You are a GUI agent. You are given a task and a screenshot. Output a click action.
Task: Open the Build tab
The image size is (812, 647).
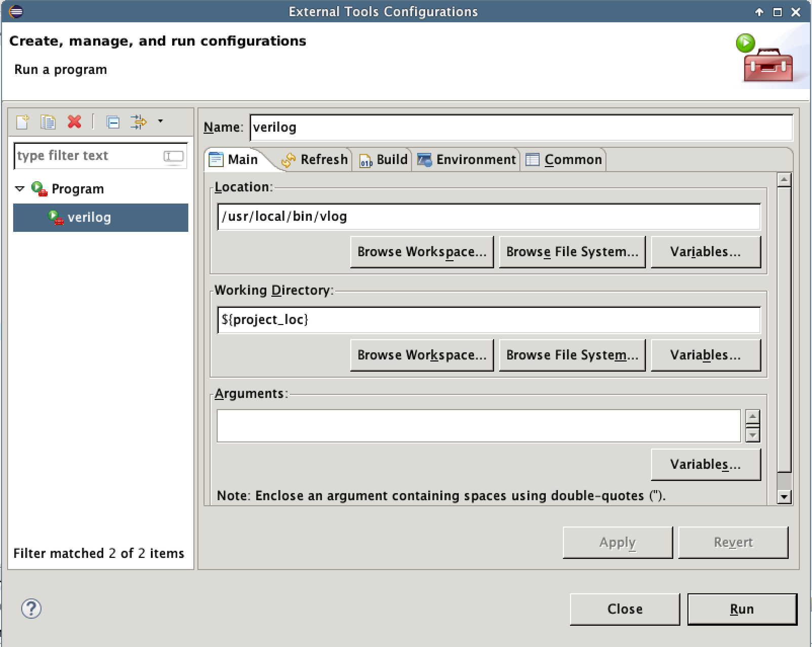(384, 160)
